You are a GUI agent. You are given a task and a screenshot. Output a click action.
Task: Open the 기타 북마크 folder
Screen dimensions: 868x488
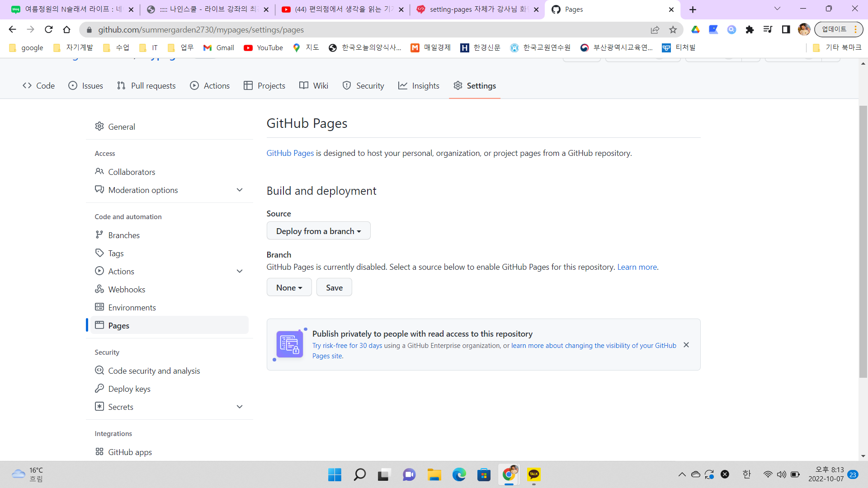[837, 47]
